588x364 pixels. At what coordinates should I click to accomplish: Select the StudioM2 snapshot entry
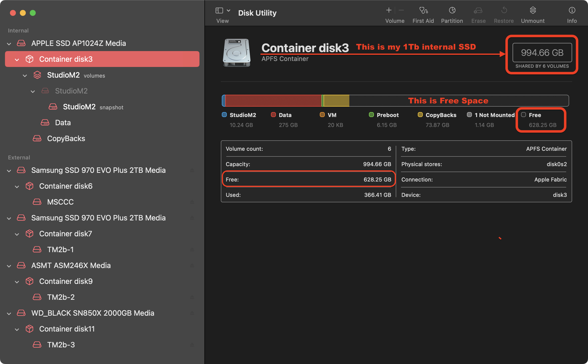point(79,107)
